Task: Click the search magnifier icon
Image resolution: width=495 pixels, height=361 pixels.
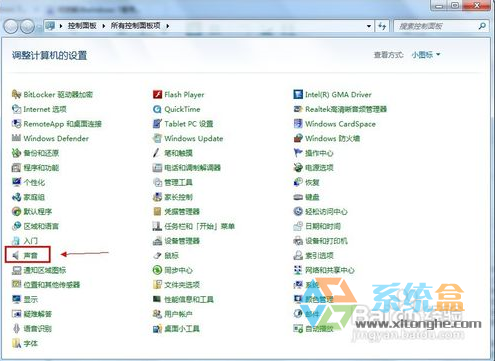Action: (482, 26)
